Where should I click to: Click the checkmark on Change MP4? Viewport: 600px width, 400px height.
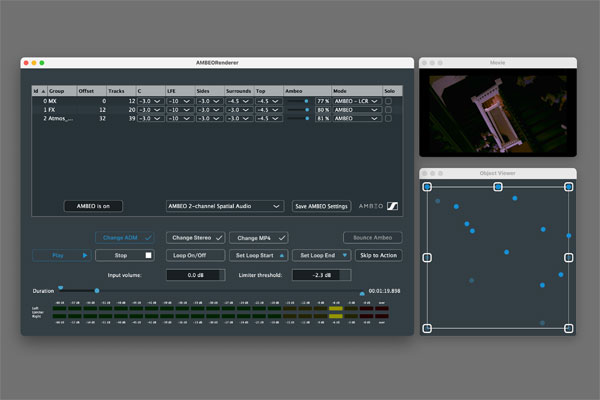pos(282,238)
